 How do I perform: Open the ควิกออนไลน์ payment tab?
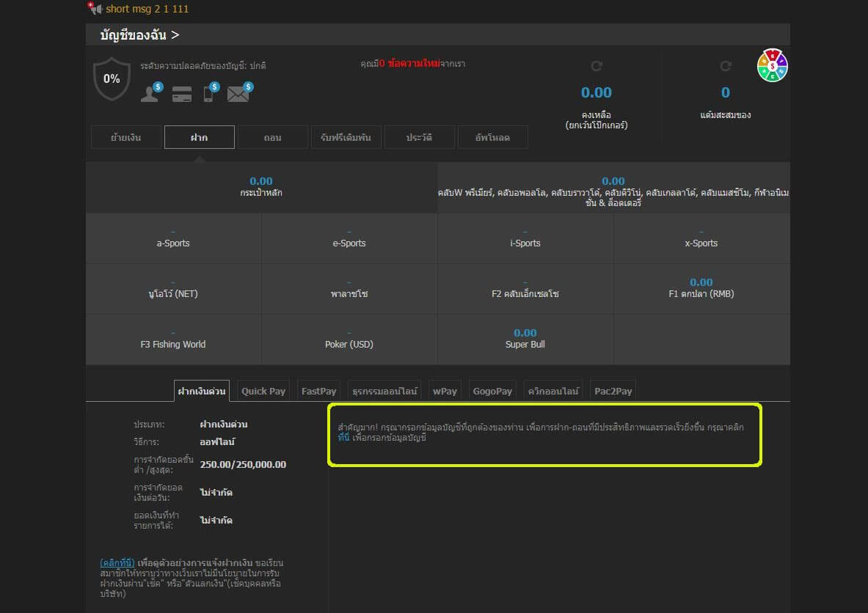coord(553,391)
